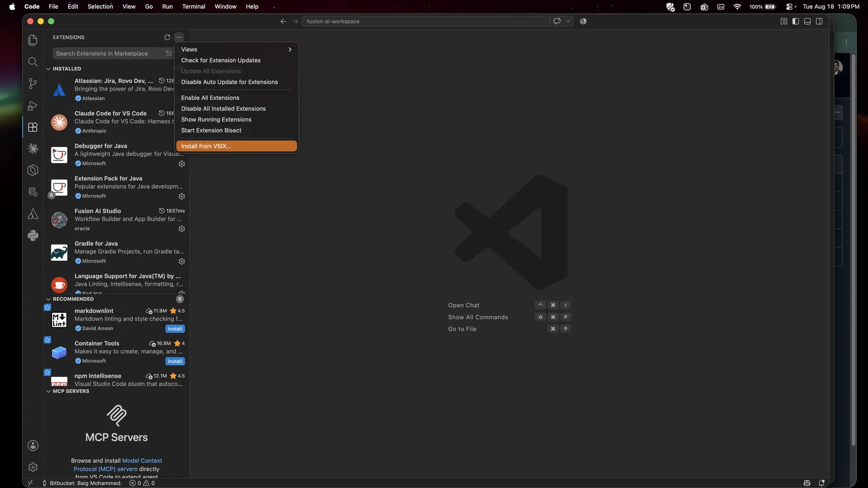The height and width of the screenshot is (488, 868).
Task: Toggle the secondary side bar layout button
Action: pyautogui.click(x=819, y=21)
